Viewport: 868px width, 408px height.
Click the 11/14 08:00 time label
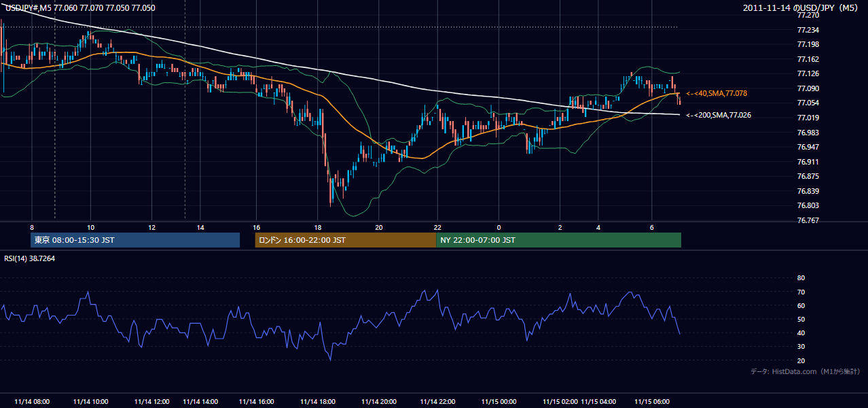click(31, 401)
